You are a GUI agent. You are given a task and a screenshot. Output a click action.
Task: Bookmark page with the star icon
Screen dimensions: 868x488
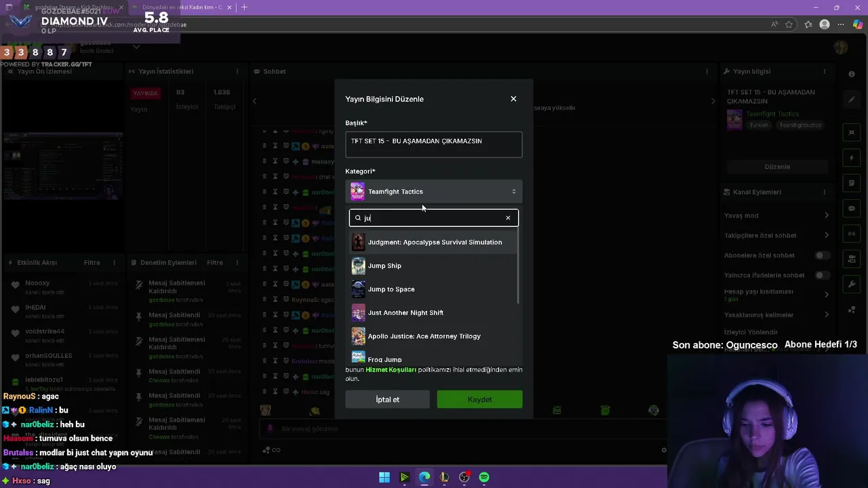[x=789, y=24]
